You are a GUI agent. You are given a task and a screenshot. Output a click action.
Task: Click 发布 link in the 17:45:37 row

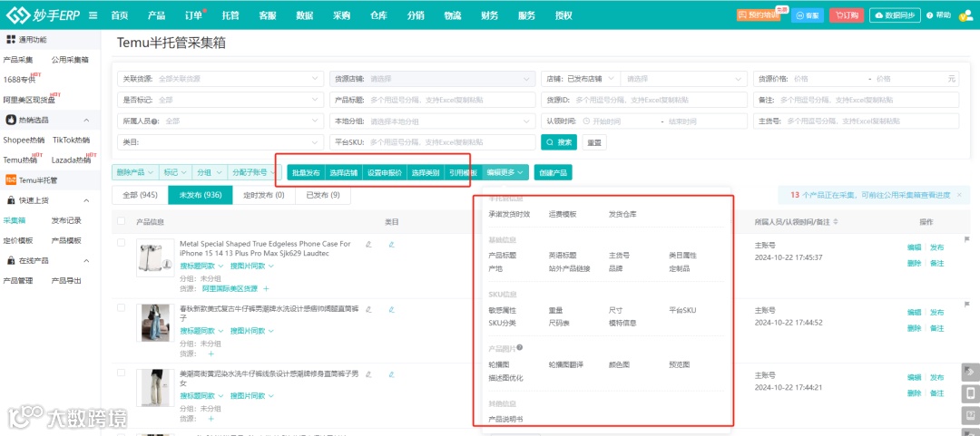[936, 247]
